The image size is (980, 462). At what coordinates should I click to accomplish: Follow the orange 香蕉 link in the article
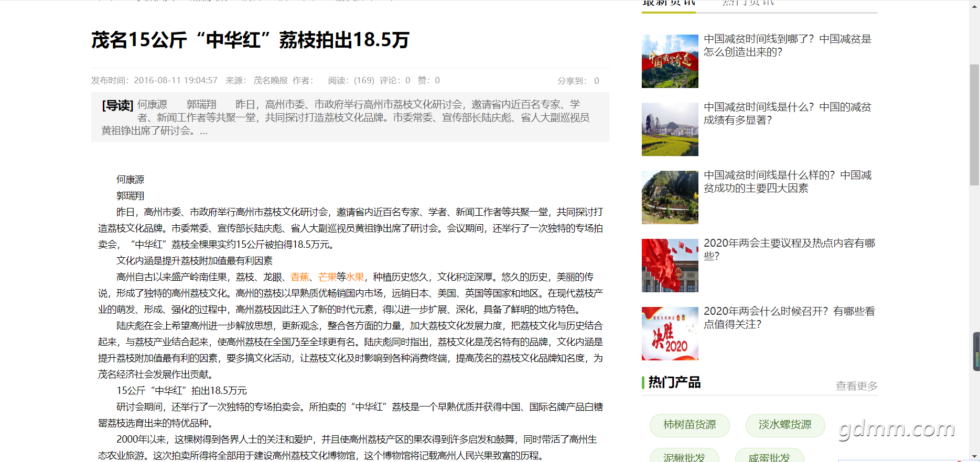coord(300,277)
